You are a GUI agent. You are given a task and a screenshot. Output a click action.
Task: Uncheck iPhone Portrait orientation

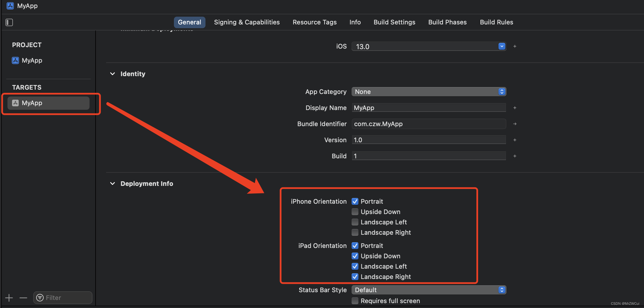tap(355, 201)
